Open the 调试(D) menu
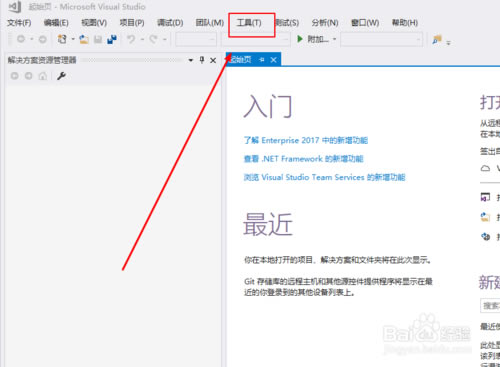 tap(170, 23)
